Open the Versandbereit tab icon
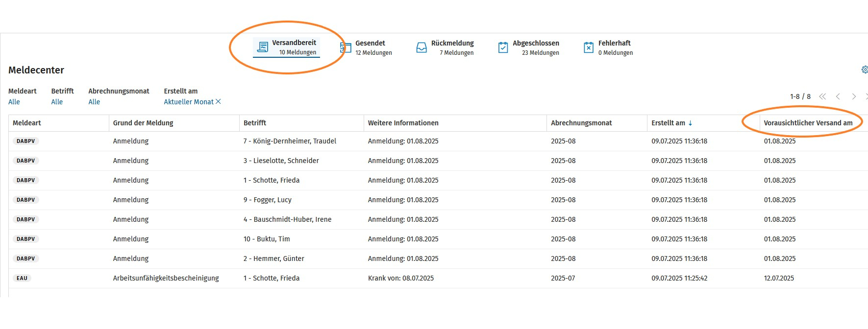This screenshot has height=329, width=868. point(263,47)
